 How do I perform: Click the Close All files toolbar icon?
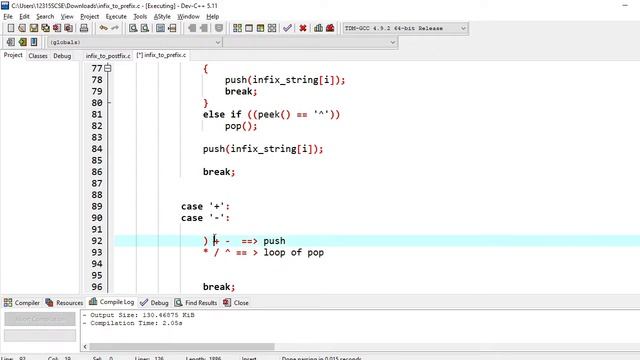pos(69,28)
